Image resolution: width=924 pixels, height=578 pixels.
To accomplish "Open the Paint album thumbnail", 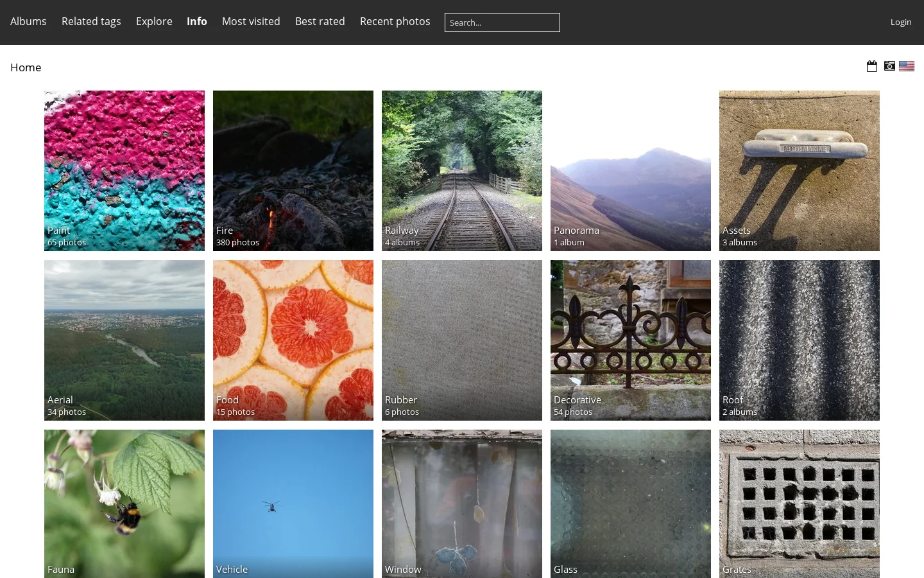I will click(124, 171).
